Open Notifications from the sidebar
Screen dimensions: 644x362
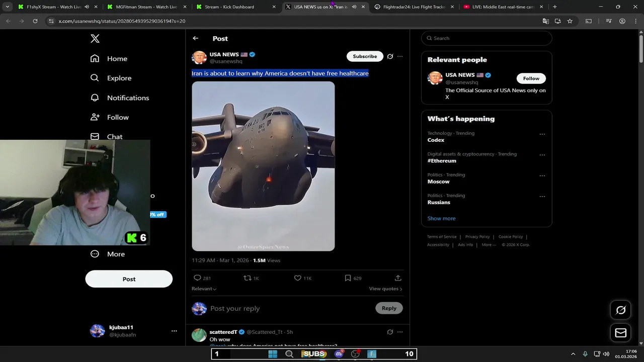119,98
